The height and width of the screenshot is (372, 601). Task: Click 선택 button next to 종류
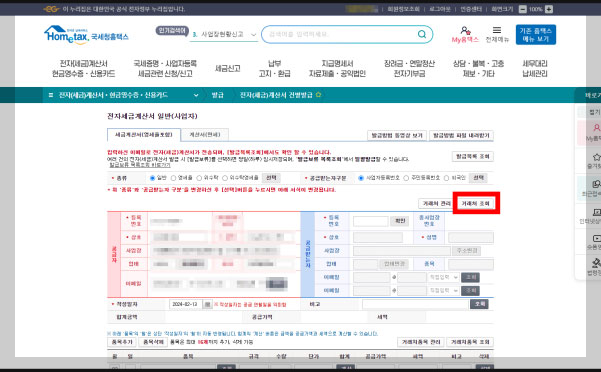[x=271, y=178]
